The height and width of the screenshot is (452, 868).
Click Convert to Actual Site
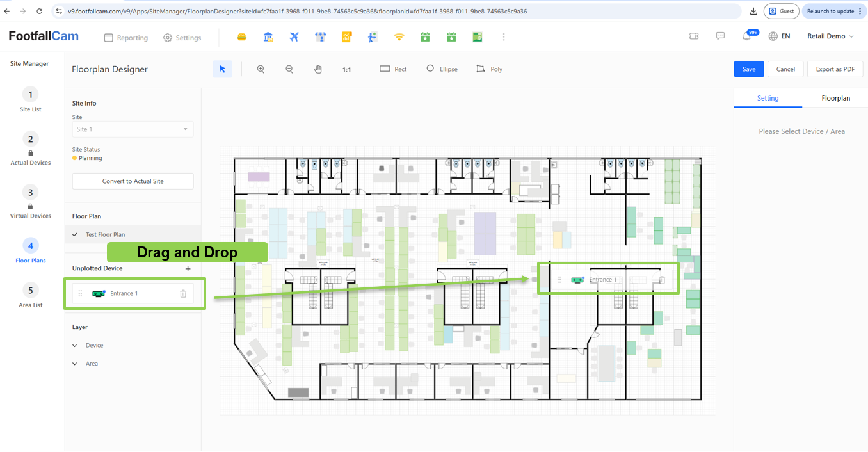133,181
